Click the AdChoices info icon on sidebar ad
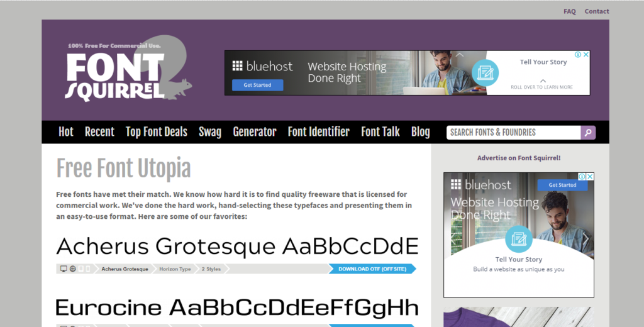The width and height of the screenshot is (644, 327). (582, 177)
